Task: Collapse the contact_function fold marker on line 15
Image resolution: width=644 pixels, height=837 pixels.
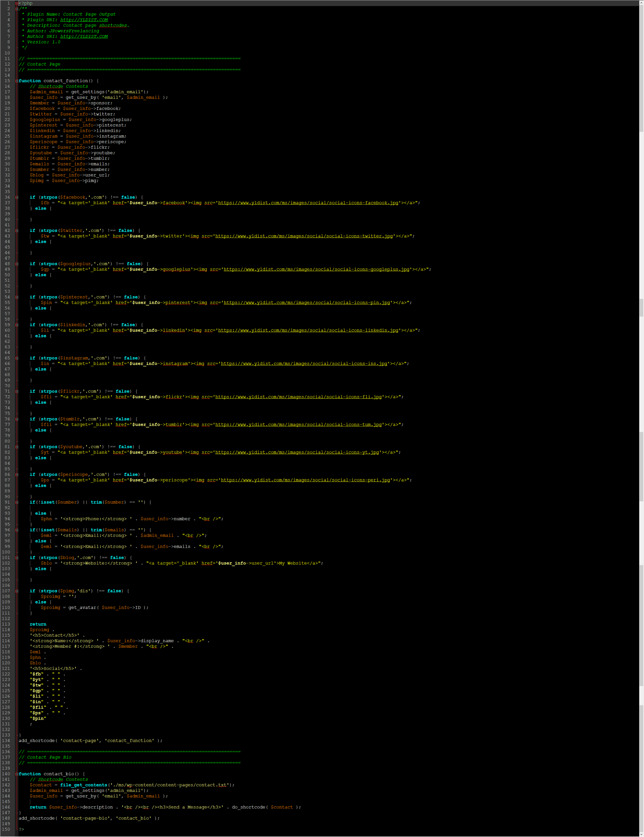Action: pos(17,81)
